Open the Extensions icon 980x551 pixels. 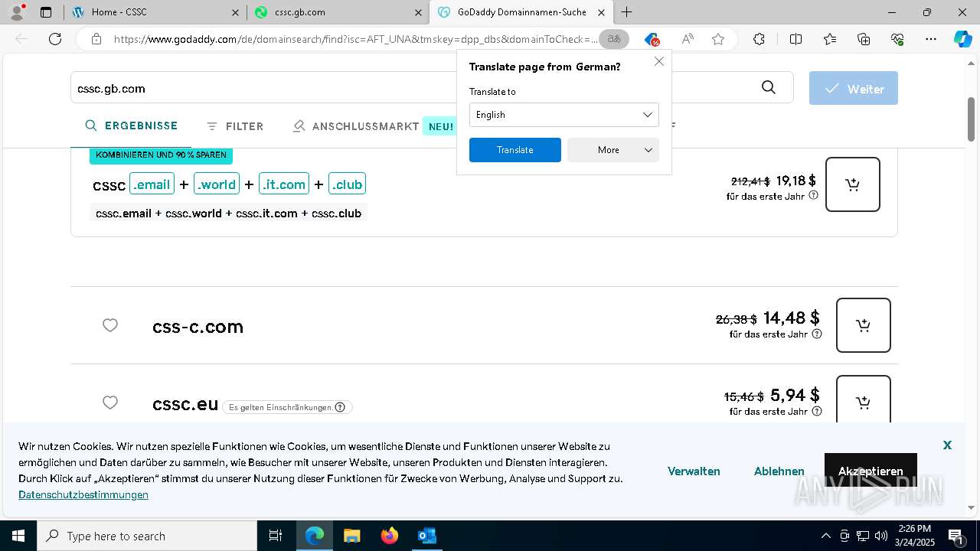coord(759,39)
